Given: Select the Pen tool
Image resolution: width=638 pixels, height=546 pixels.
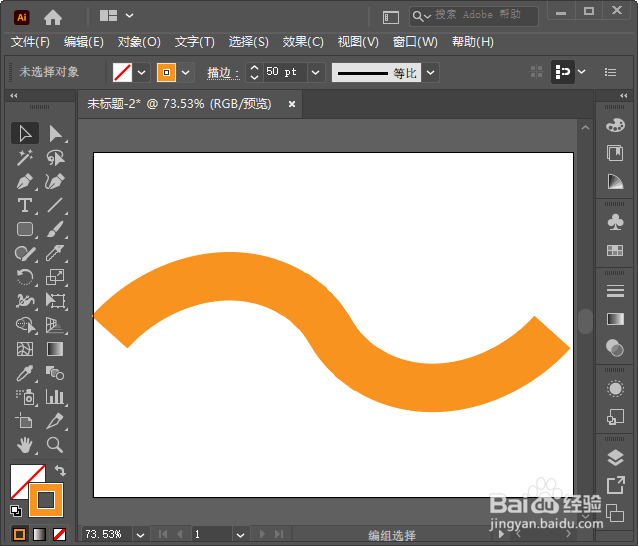Looking at the screenshot, I should [25, 181].
